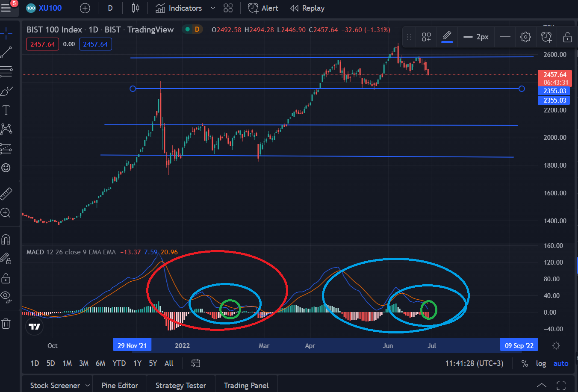Viewport: 578px width, 392px height.
Task: Open the timezone menu at 11:41:28 (UTC+3)
Action: [x=474, y=363]
